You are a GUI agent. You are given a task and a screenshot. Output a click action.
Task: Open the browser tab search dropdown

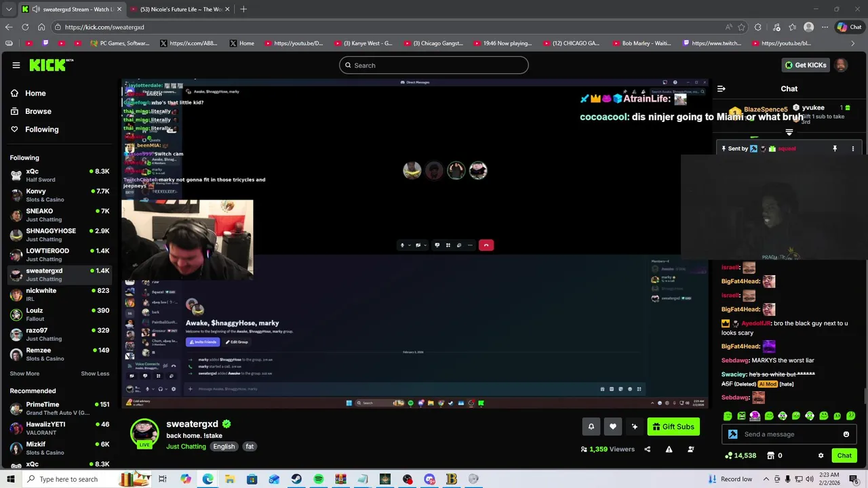coord(9,9)
